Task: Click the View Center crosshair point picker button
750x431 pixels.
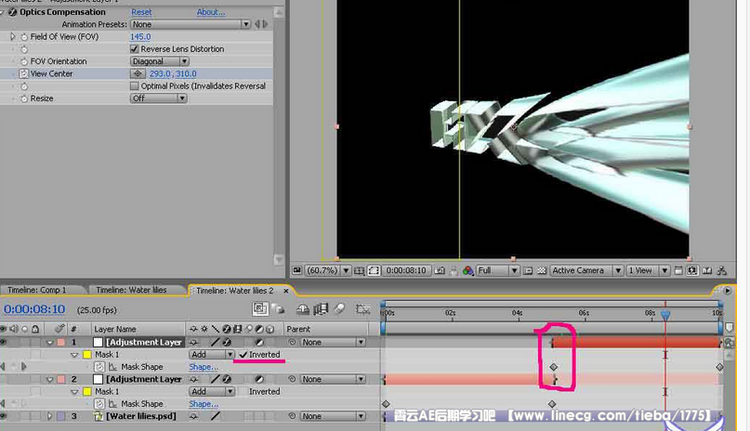Action: tap(138, 74)
